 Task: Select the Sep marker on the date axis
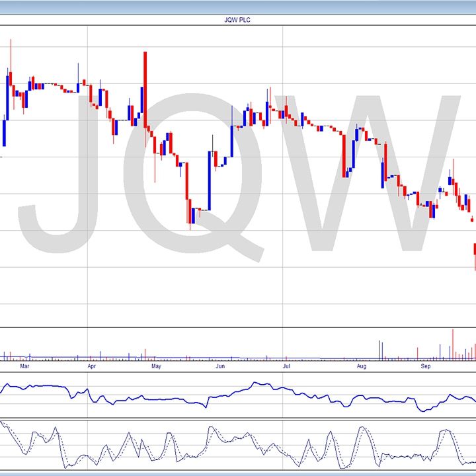426,365
